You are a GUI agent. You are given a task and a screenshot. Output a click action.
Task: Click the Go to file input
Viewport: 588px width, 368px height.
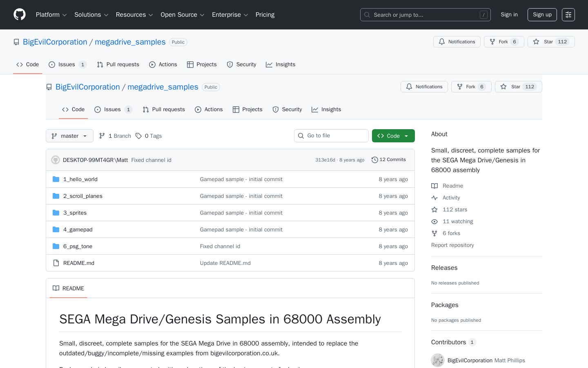click(331, 136)
